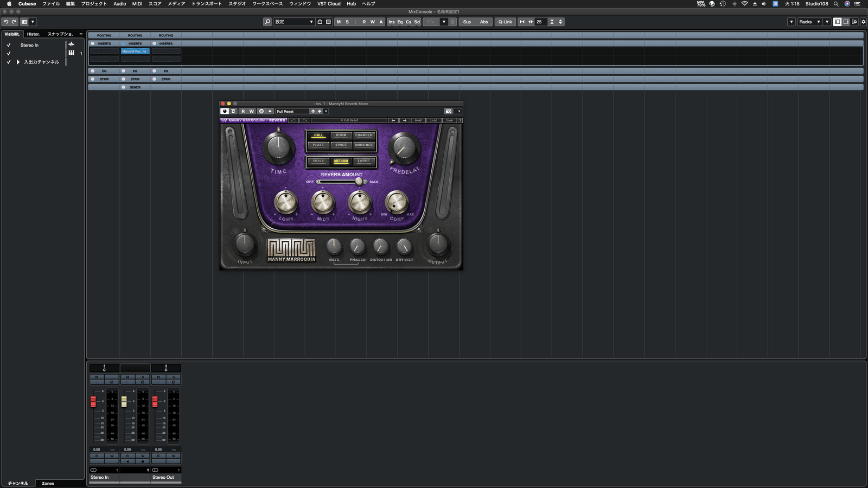The image size is (868, 488).
Task: Click the Waves next preset right arrow
Action: point(405,120)
